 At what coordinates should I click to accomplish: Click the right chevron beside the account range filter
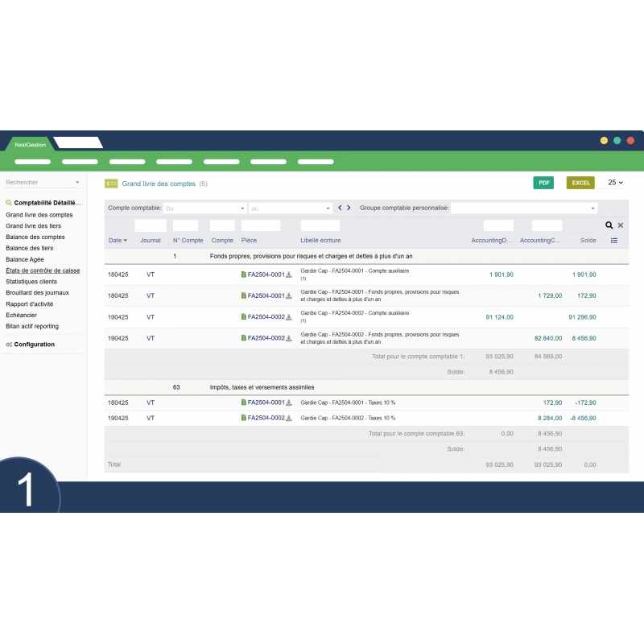pos(349,208)
